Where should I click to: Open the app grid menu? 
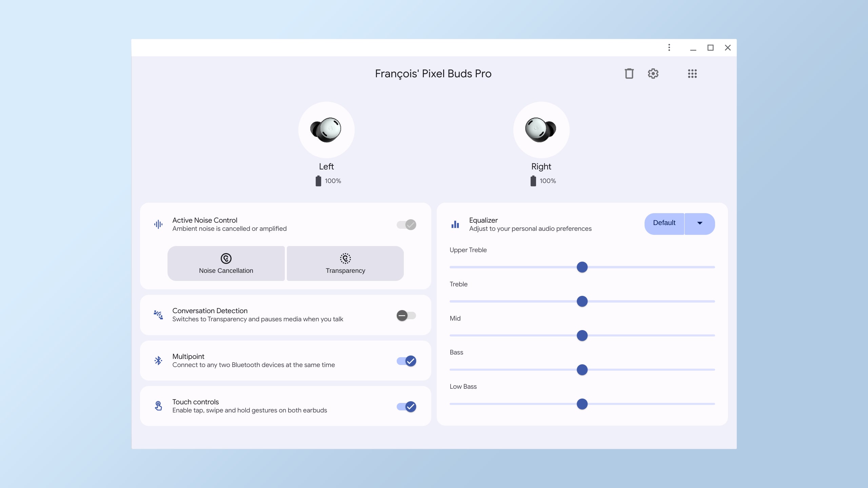point(692,73)
